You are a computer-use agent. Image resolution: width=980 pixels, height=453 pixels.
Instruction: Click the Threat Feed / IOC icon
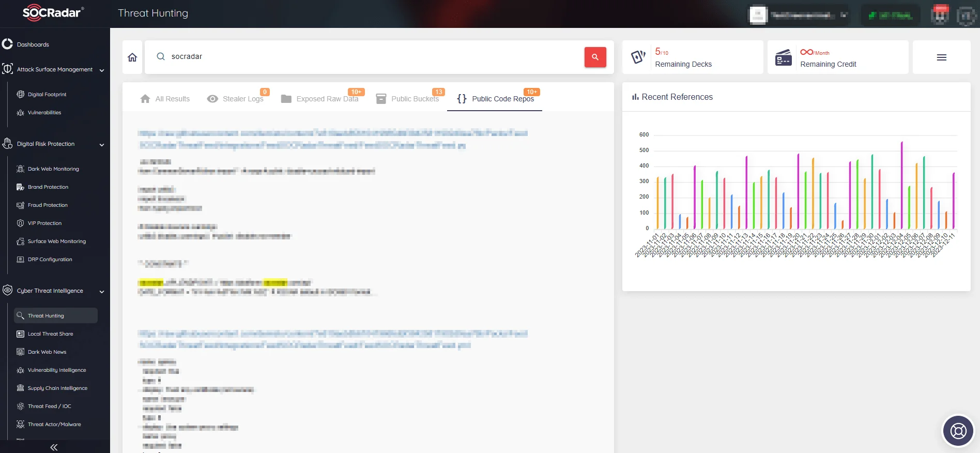point(21,406)
